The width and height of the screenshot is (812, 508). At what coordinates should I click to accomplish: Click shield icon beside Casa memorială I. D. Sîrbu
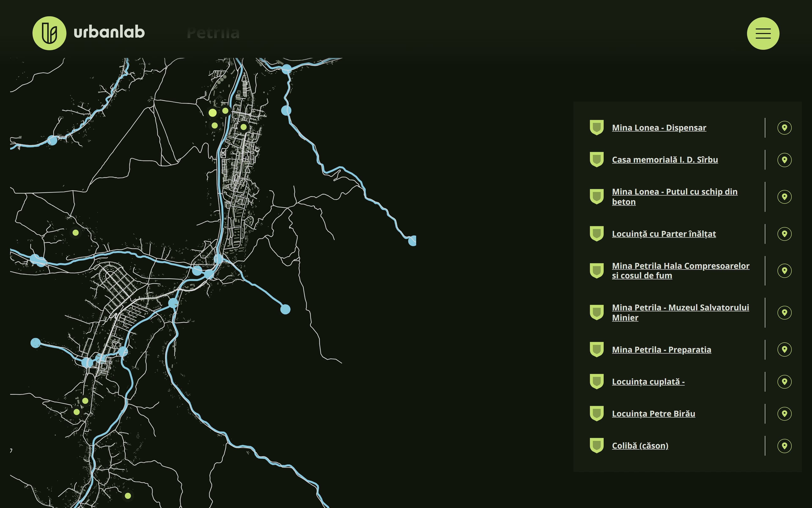click(597, 160)
